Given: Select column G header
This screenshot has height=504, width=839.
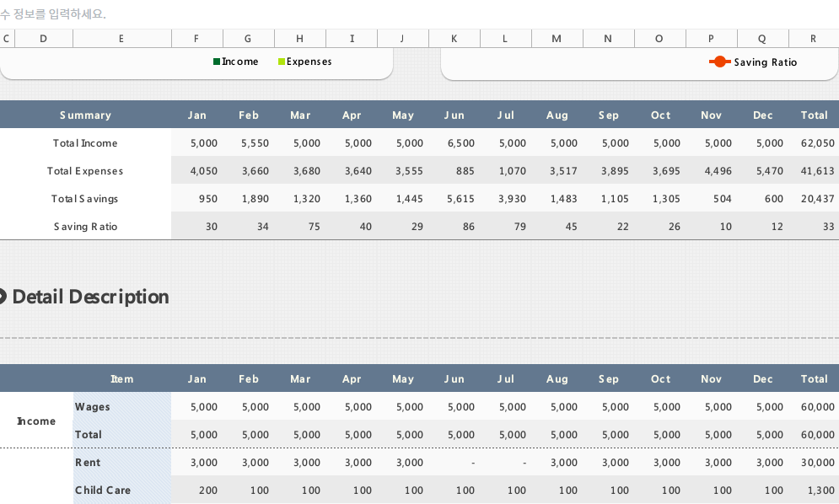Looking at the screenshot, I should click(248, 39).
